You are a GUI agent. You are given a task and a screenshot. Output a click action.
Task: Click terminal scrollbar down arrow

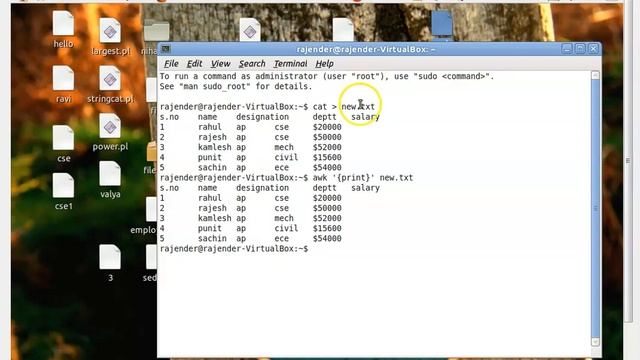pos(596,342)
